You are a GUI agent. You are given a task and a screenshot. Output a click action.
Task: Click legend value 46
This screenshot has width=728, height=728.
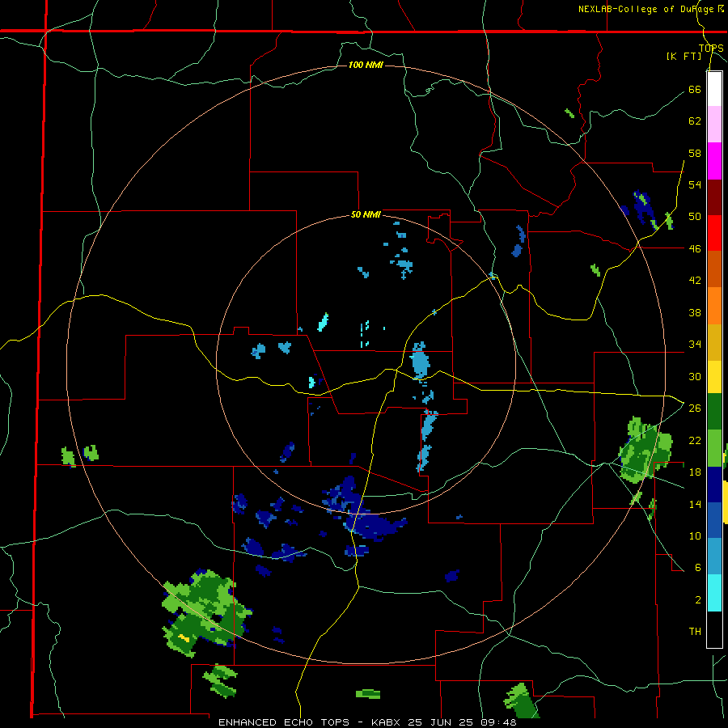click(x=695, y=249)
